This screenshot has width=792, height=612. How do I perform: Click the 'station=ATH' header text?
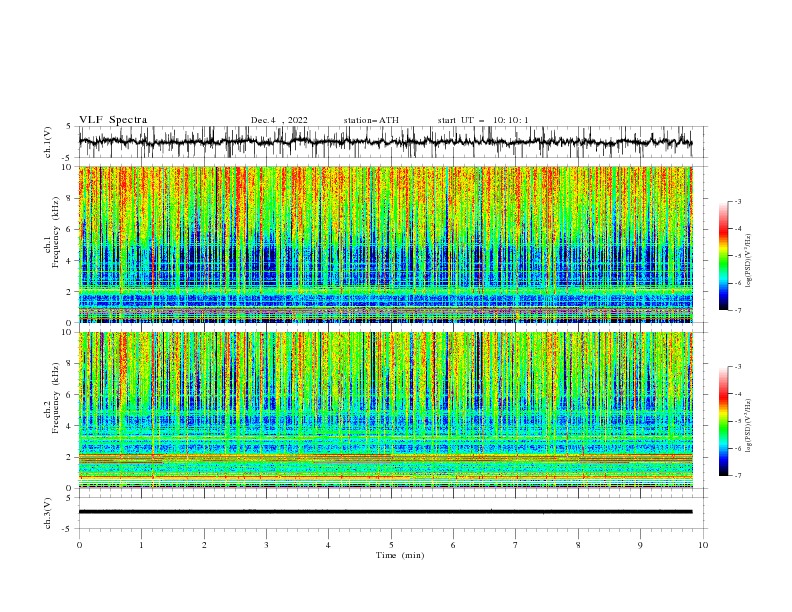point(371,120)
